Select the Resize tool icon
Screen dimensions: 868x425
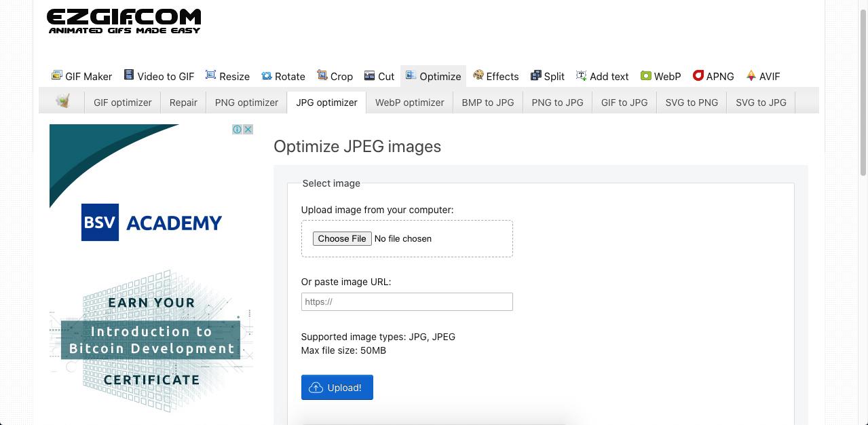211,75
